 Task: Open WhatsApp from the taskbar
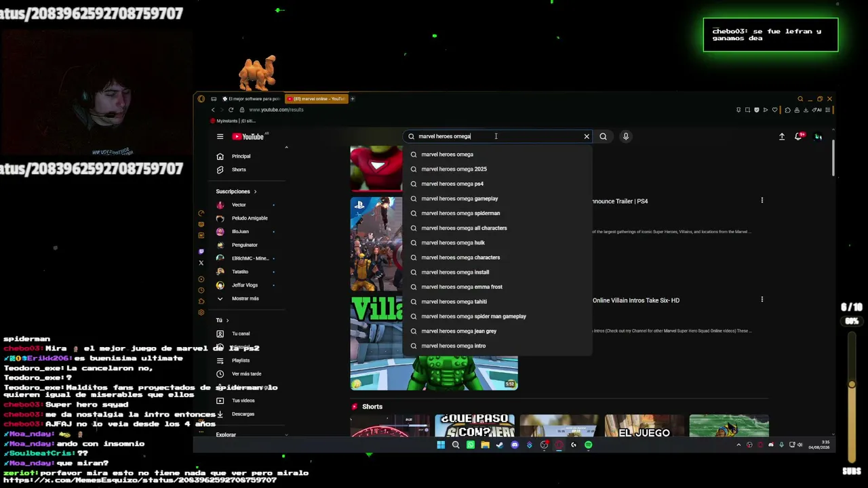pyautogui.click(x=471, y=445)
